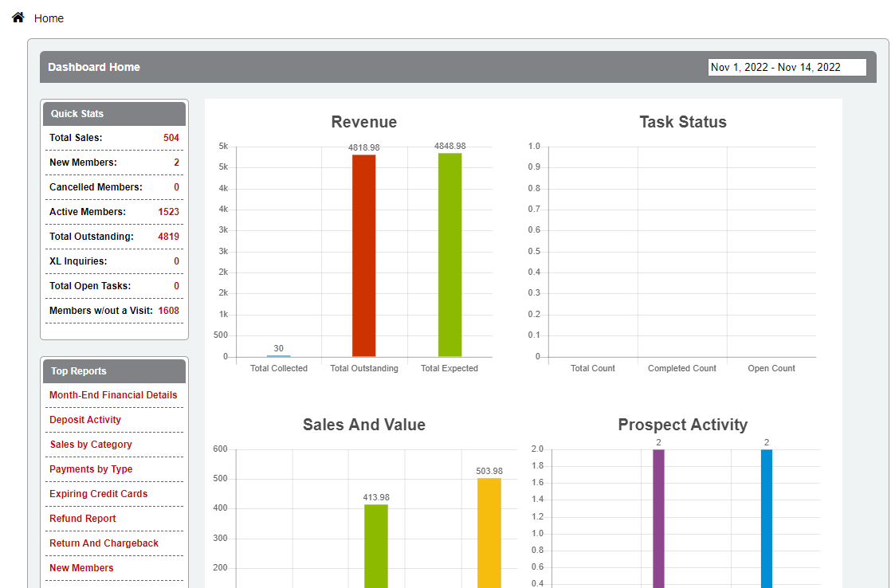Image resolution: width=895 pixels, height=588 pixels.
Task: Click the red Total Outstanding revenue bar
Action: point(364,255)
